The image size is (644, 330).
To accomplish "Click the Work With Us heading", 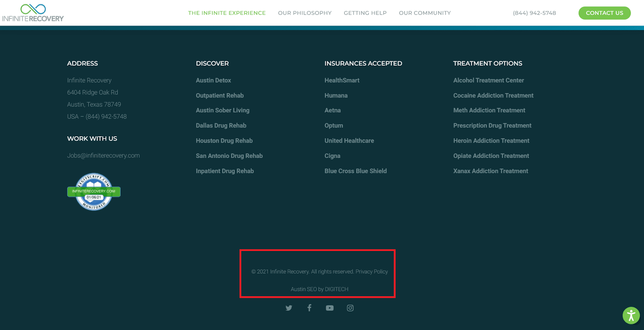I will (x=92, y=139).
